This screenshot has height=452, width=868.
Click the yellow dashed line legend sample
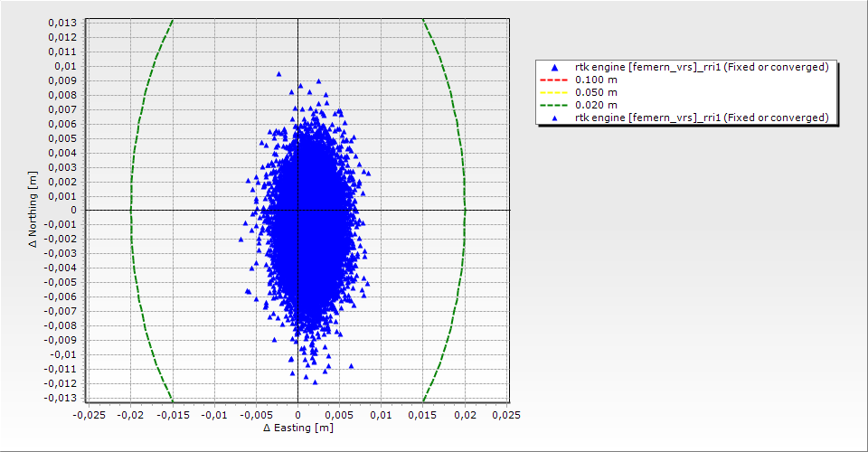pyautogui.click(x=554, y=92)
